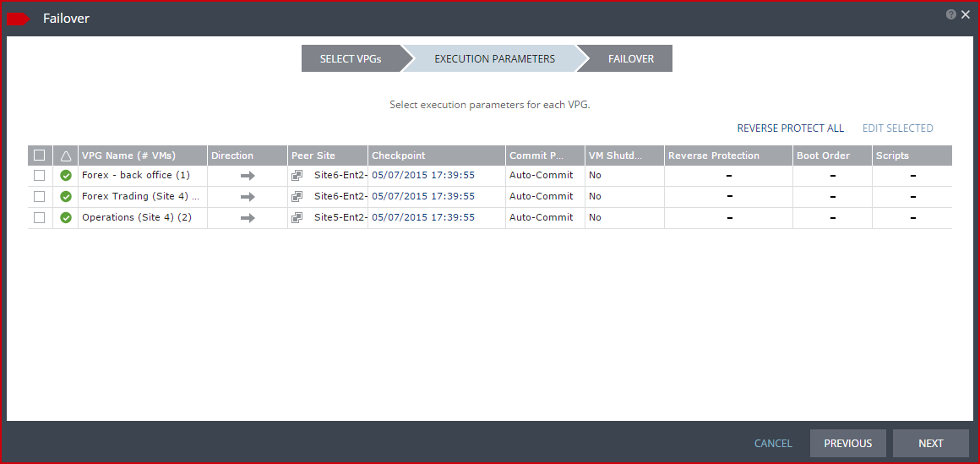Viewport: 980px width, 464px height.
Task: Sort by Commit Policy column header
Action: tap(545, 156)
